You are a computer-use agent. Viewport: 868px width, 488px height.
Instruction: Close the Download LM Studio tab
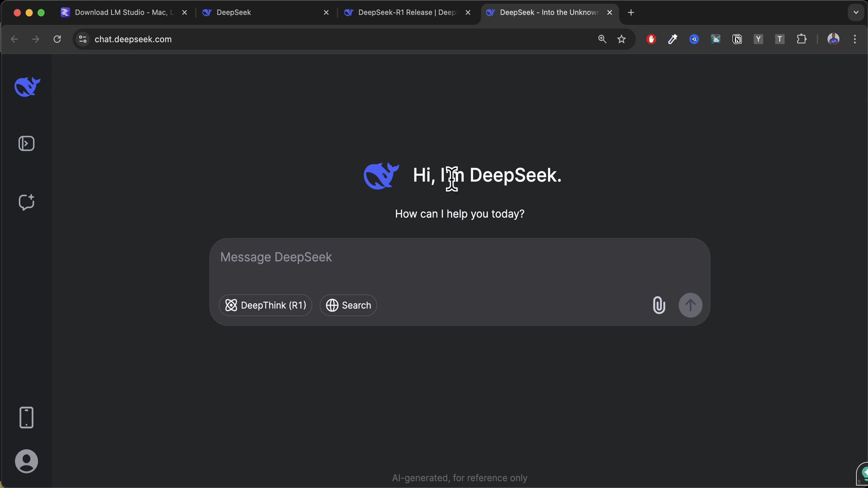(x=184, y=13)
